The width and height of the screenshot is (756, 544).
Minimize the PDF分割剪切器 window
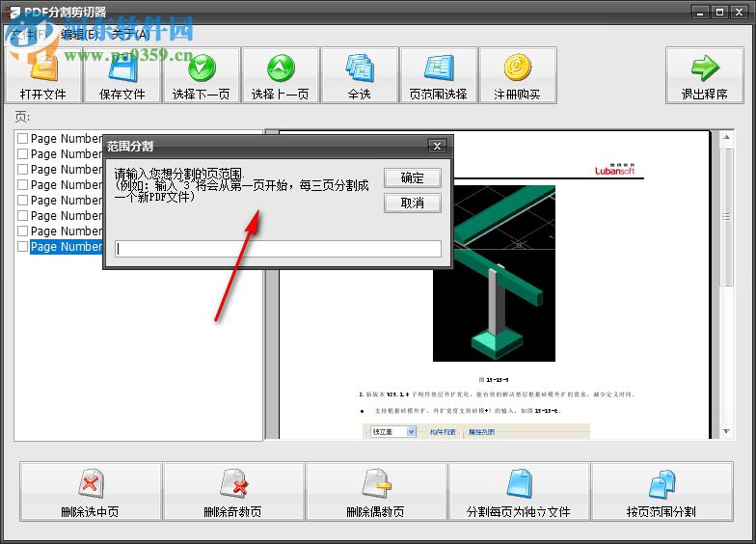click(x=700, y=12)
